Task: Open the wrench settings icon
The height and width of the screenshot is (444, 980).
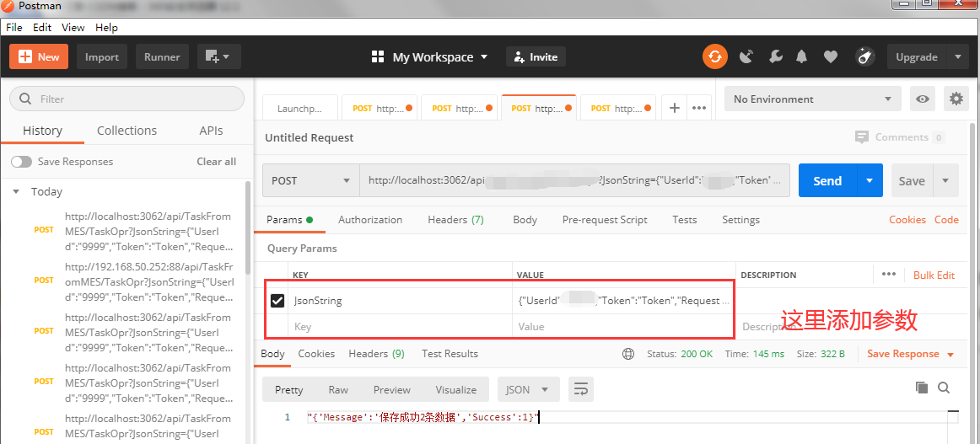Action: (x=775, y=56)
